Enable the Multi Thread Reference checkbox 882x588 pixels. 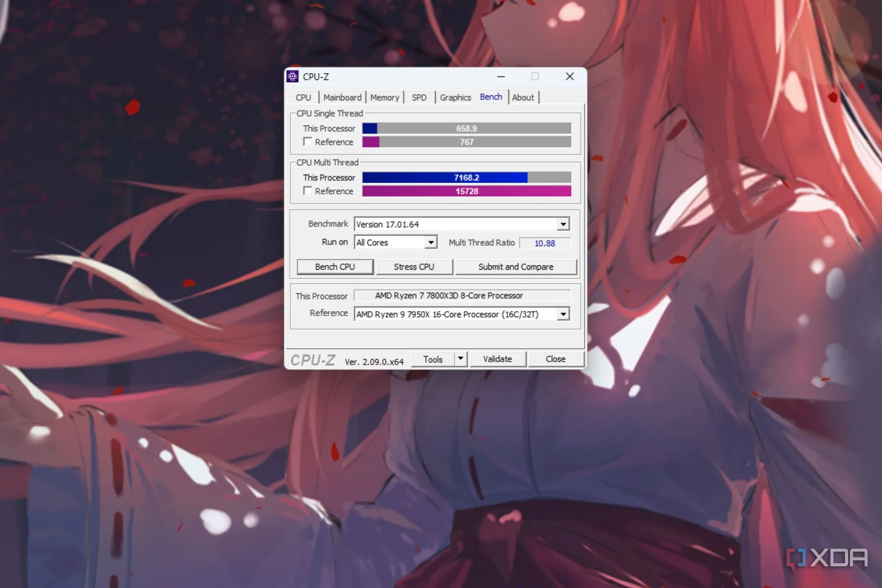pyautogui.click(x=308, y=191)
